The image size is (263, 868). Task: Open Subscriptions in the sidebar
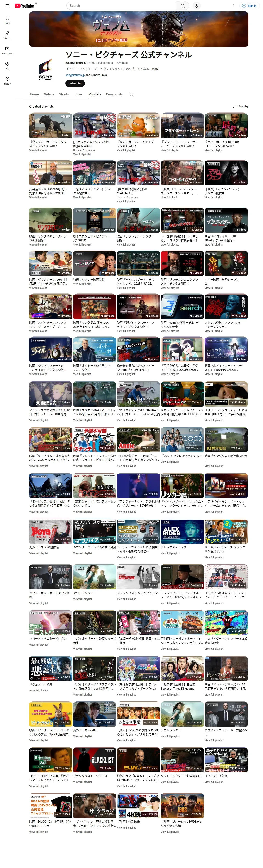7,50
